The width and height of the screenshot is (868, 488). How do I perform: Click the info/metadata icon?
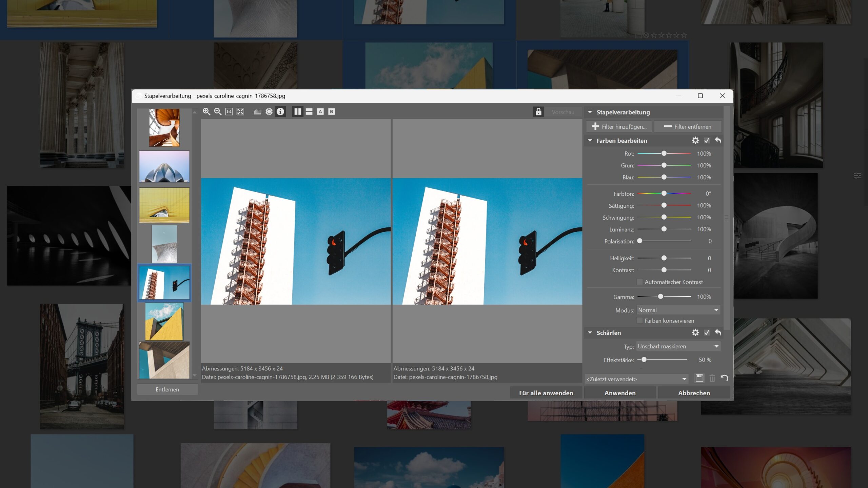(x=281, y=112)
